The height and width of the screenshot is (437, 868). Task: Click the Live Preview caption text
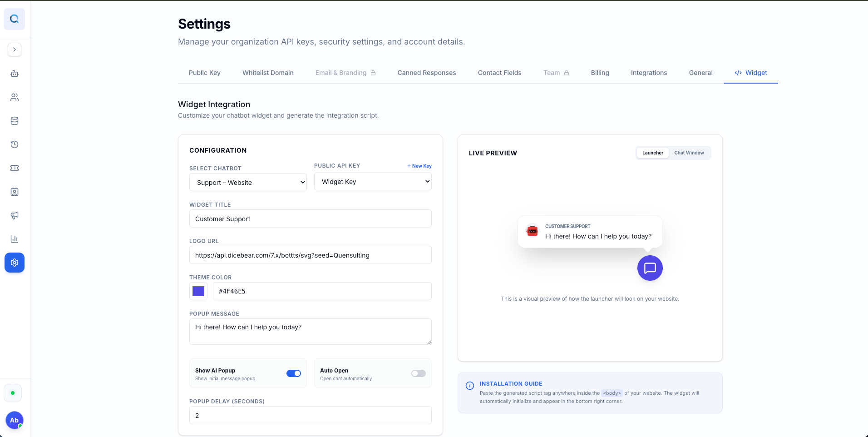tap(590, 299)
